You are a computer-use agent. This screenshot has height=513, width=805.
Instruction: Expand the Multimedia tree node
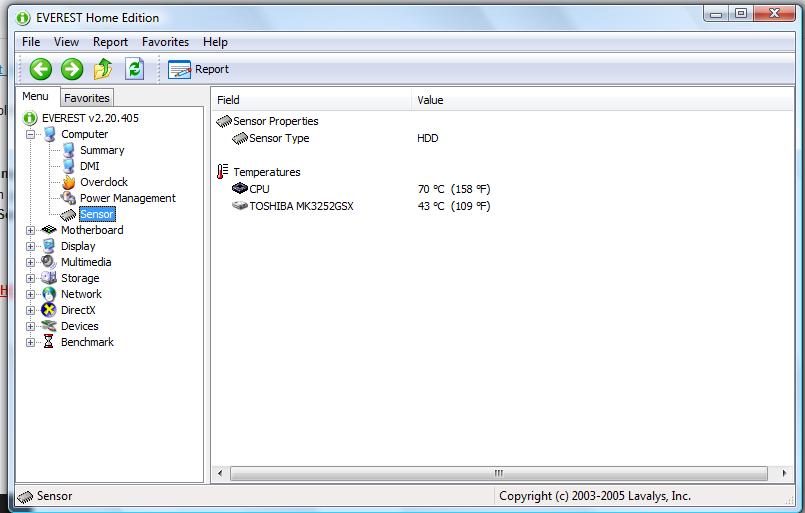[x=30, y=262]
